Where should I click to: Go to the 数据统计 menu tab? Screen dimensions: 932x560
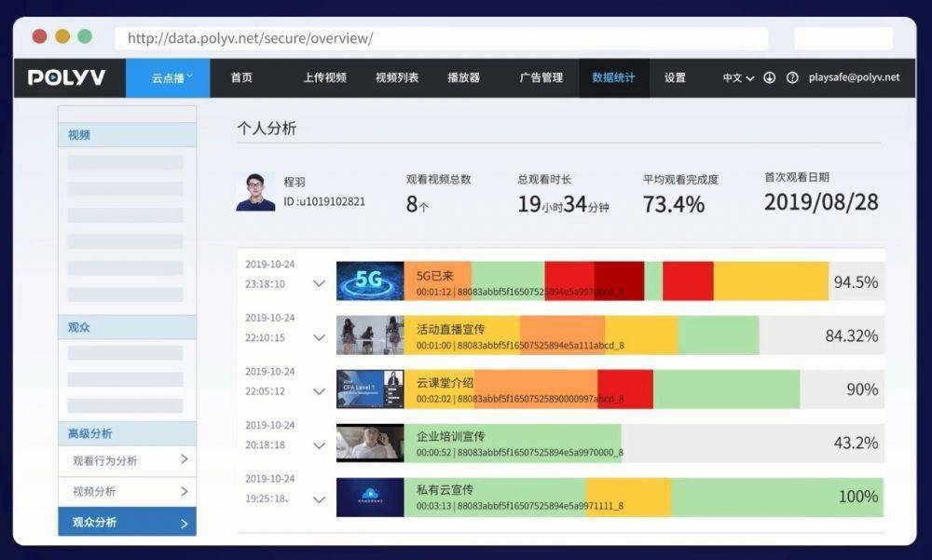tap(613, 78)
